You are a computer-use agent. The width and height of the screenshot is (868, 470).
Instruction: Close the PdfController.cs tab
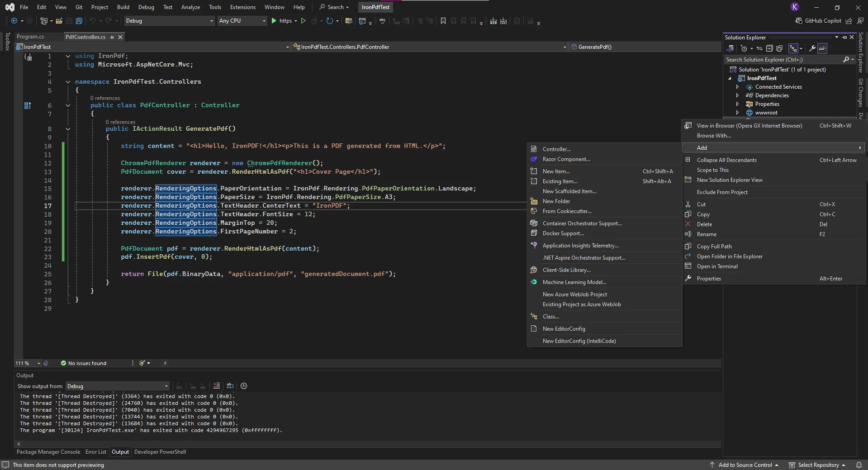[120, 37]
